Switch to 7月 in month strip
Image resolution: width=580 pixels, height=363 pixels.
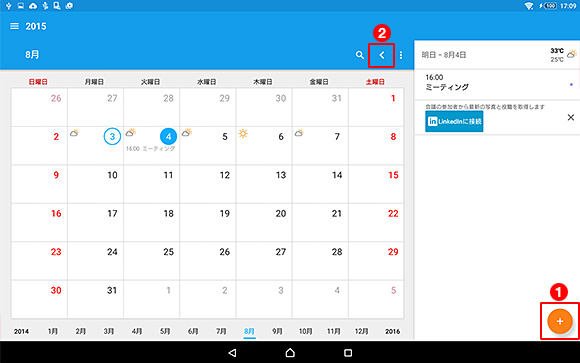(221, 332)
